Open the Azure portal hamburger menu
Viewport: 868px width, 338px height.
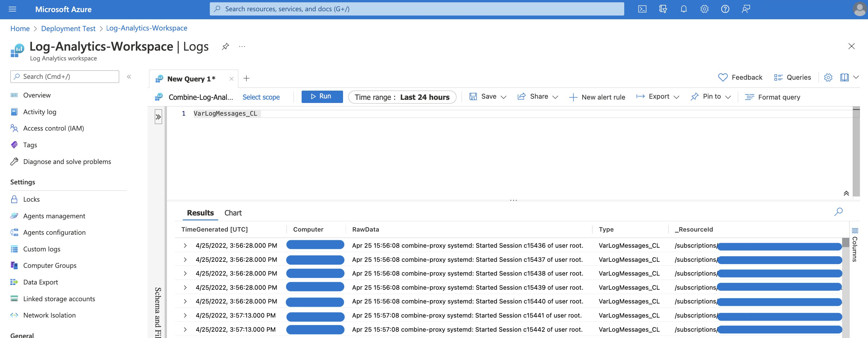click(x=12, y=9)
